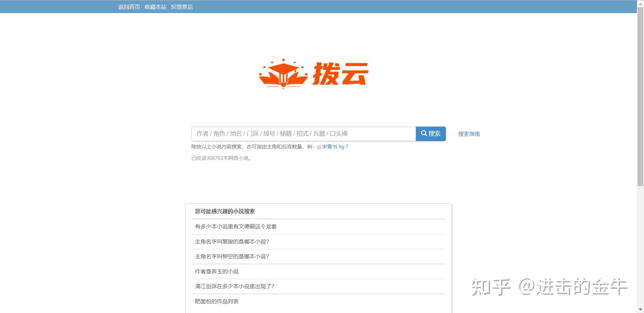
Task: Open 有多少本小说里有文德嗣这个龙套
Action: (236, 227)
